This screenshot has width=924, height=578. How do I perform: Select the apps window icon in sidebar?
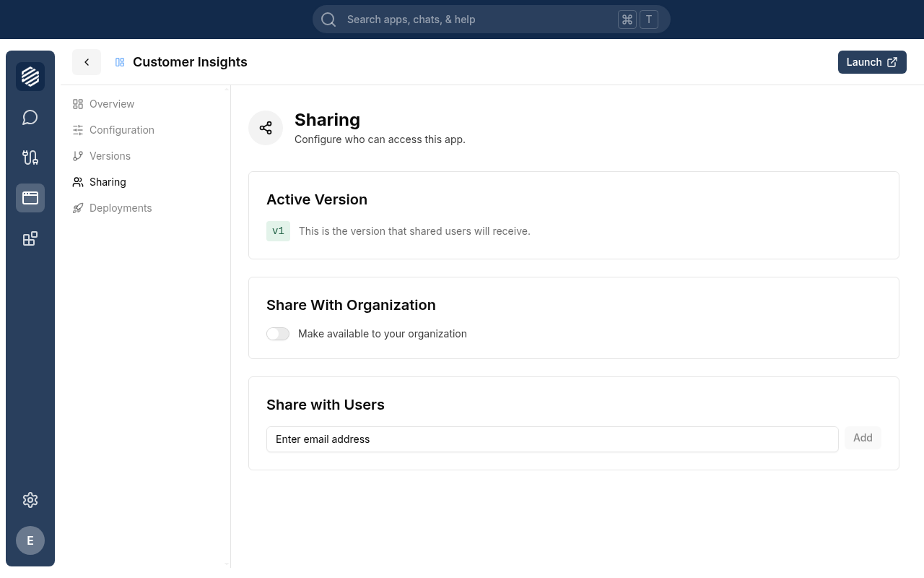[30, 198]
